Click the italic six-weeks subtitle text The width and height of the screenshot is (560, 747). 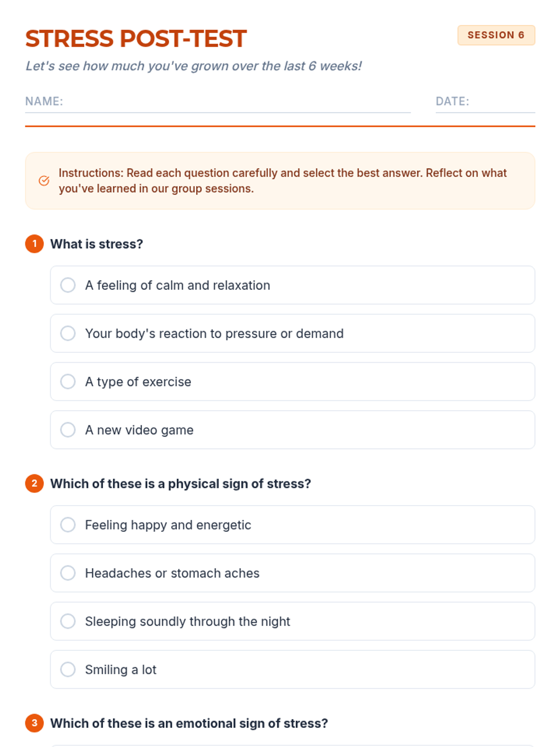tap(194, 66)
